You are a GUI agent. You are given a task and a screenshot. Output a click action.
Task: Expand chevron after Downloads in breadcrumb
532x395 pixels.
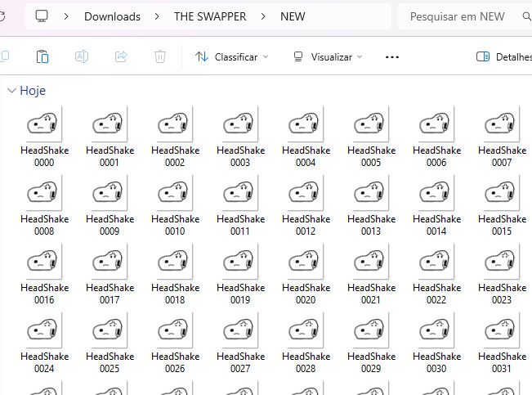pyautogui.click(x=157, y=16)
